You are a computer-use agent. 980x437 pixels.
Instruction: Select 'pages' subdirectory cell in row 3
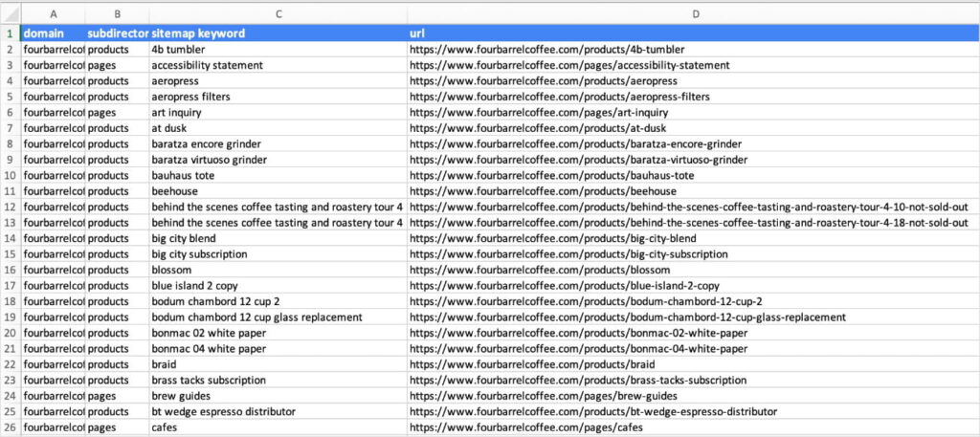(118, 65)
